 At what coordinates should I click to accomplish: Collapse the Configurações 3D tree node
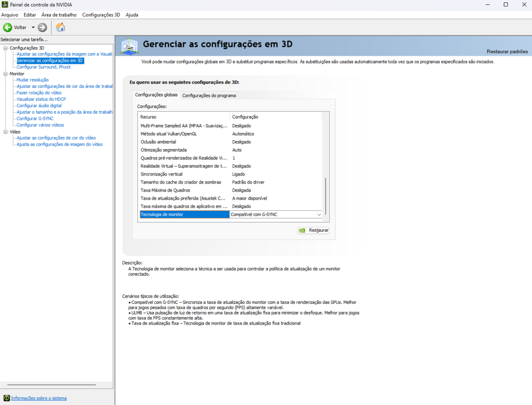coord(5,48)
